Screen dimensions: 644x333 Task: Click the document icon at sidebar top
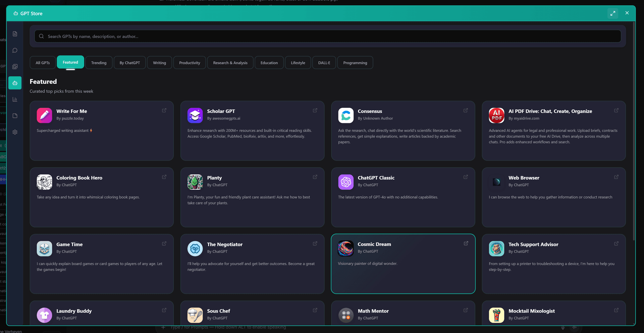(x=15, y=34)
